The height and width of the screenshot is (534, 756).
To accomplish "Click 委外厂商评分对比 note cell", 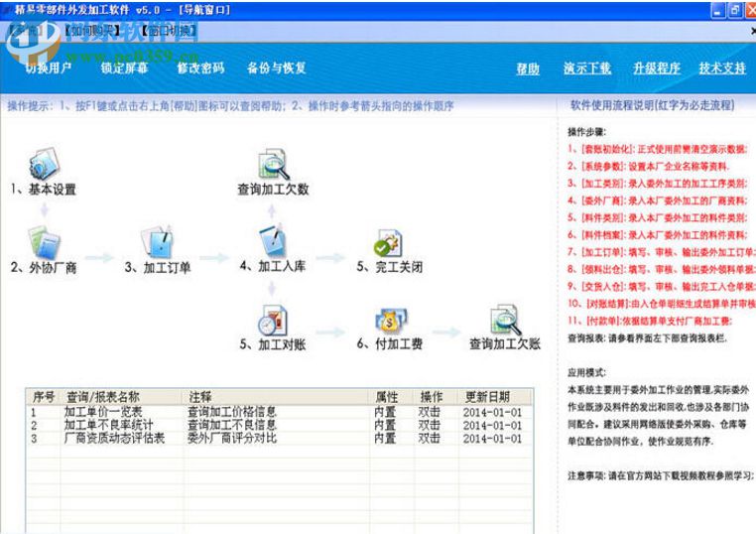I will pyautogui.click(x=232, y=438).
